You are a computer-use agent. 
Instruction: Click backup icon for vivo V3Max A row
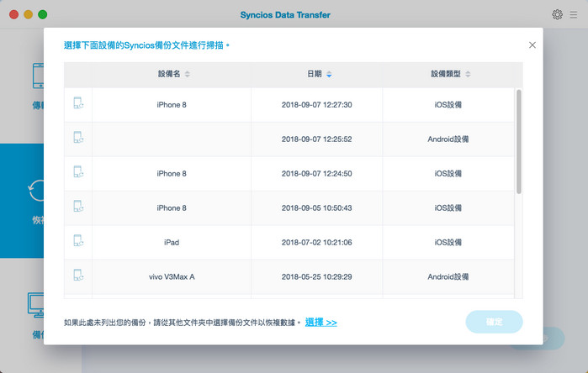pos(78,275)
